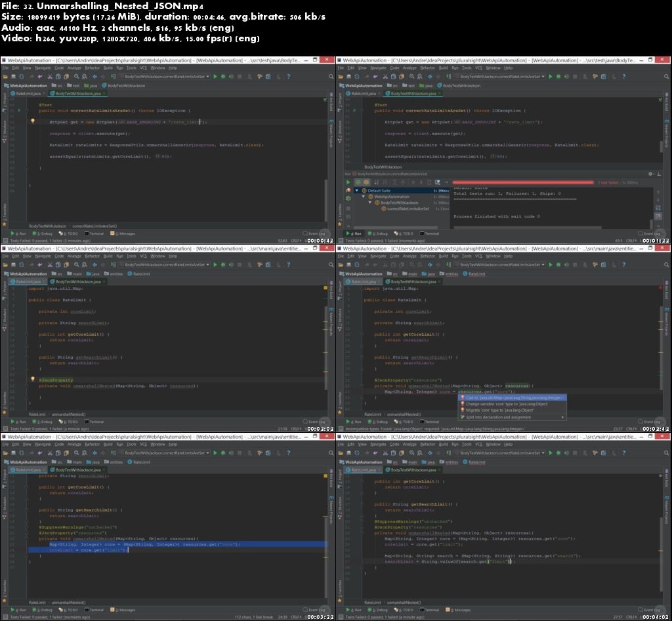The width and height of the screenshot is (672, 621).
Task: Rerun tests with Run panel's green play icon
Action: (x=349, y=182)
